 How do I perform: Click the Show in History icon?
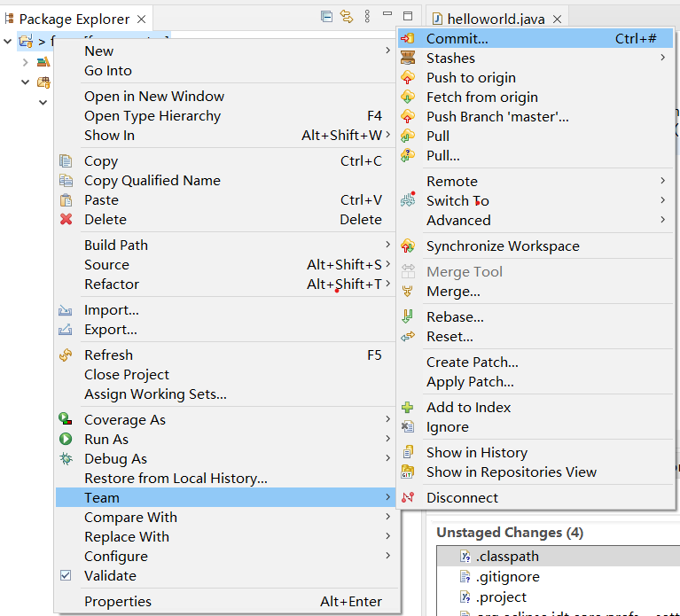click(407, 452)
